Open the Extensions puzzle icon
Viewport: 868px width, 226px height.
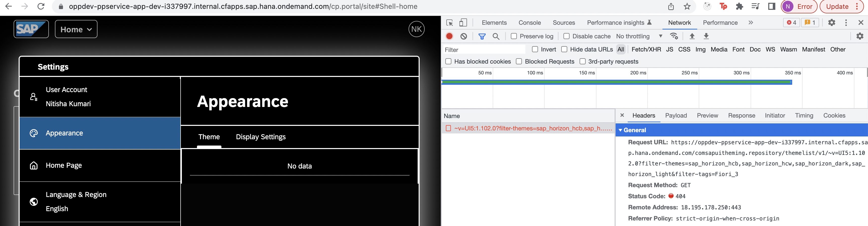click(739, 6)
